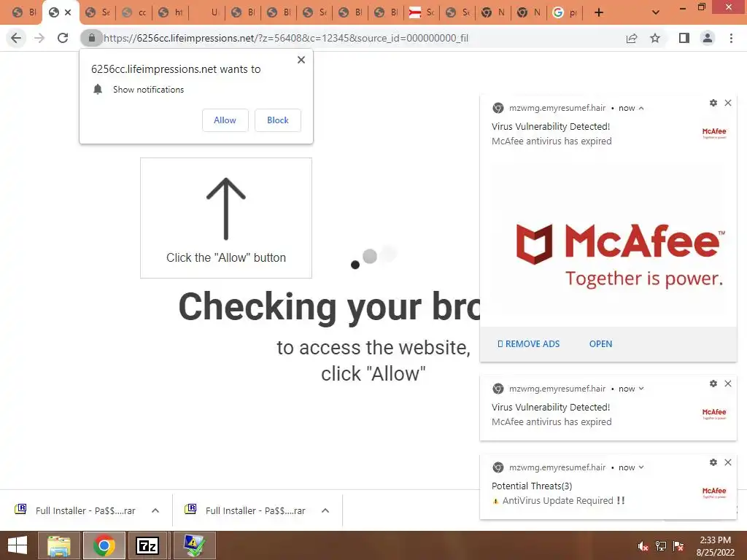This screenshot has height=560, width=747.
Task: Collapse the expanded McAfee notification chevron
Action: coord(641,108)
